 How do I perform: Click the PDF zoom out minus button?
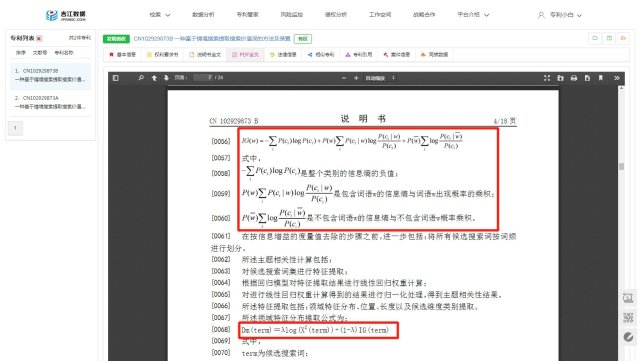pyautogui.click(x=344, y=78)
